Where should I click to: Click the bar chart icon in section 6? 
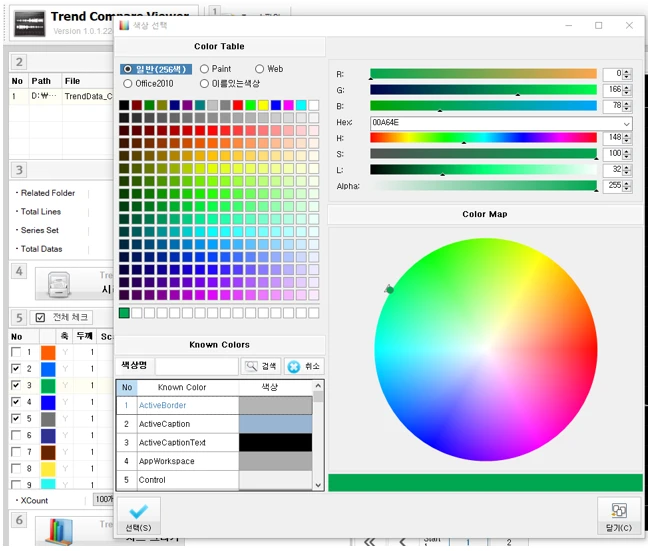coord(59,531)
